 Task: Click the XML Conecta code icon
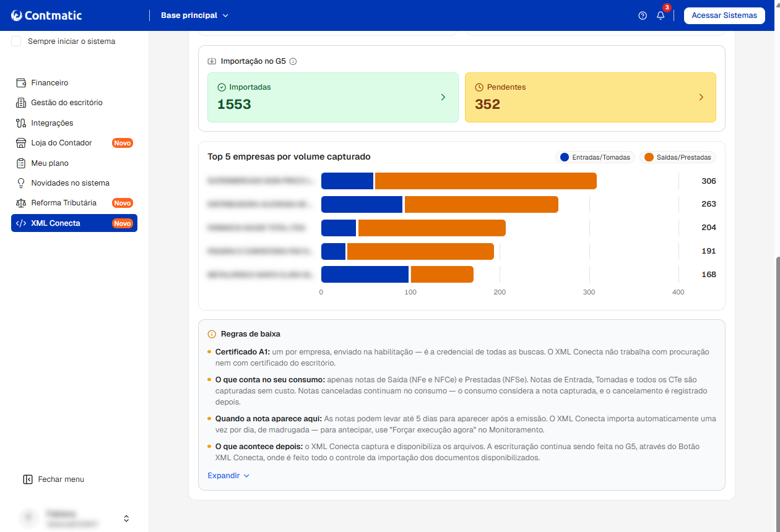(20, 223)
